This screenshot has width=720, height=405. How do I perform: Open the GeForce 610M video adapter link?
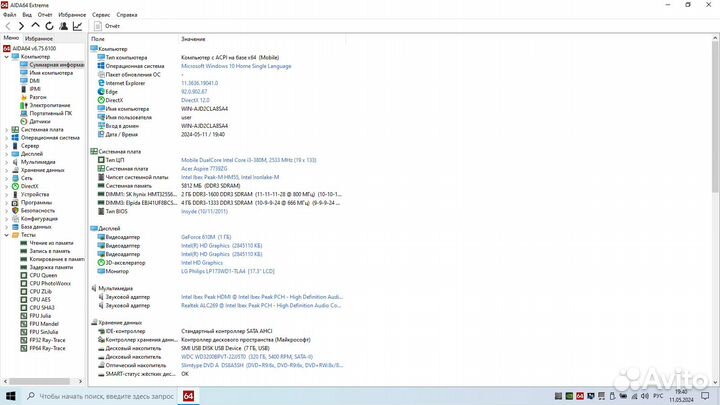pos(206,237)
